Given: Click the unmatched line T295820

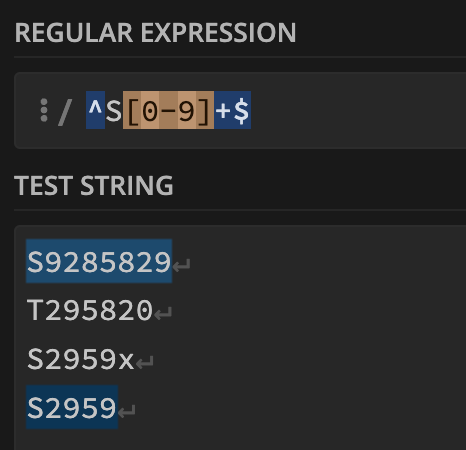Looking at the screenshot, I should pos(90,310).
